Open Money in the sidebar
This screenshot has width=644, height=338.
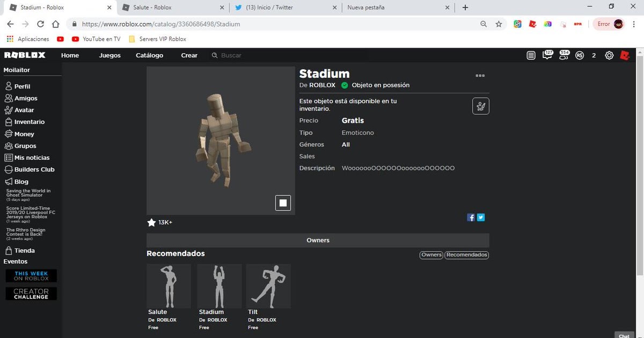[x=19, y=134]
